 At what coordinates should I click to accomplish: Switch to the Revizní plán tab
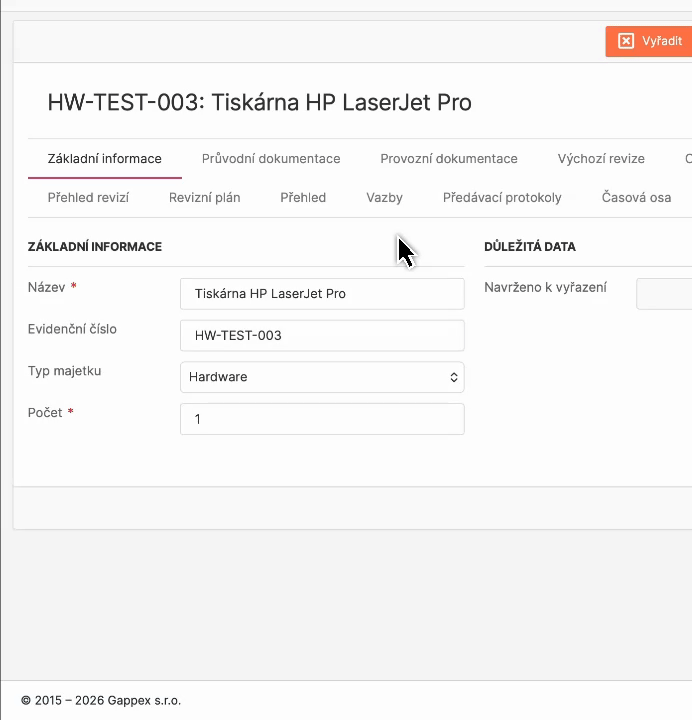(x=204, y=197)
